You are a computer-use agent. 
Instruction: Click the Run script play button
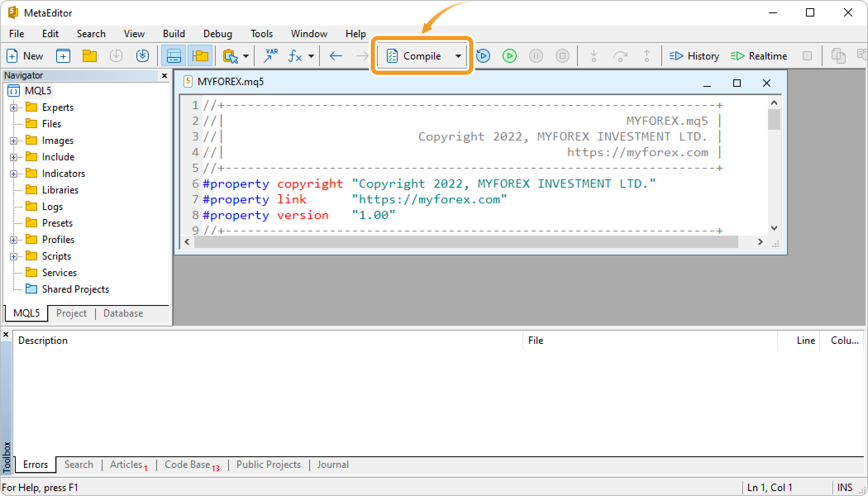[510, 56]
